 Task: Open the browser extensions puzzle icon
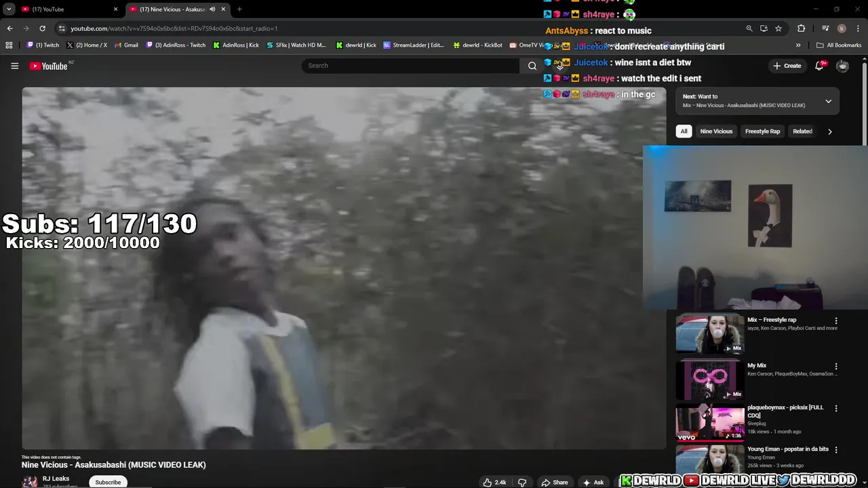[802, 28]
